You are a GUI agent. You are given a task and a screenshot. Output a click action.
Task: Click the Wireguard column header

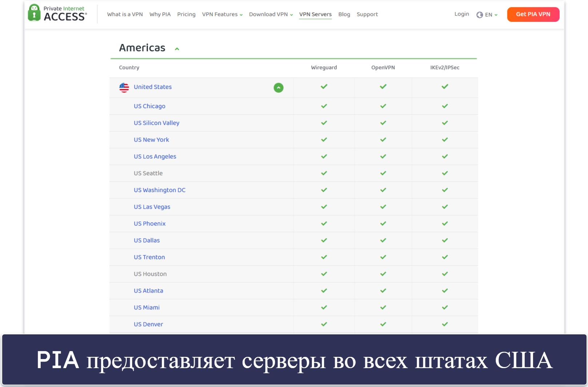pyautogui.click(x=324, y=68)
